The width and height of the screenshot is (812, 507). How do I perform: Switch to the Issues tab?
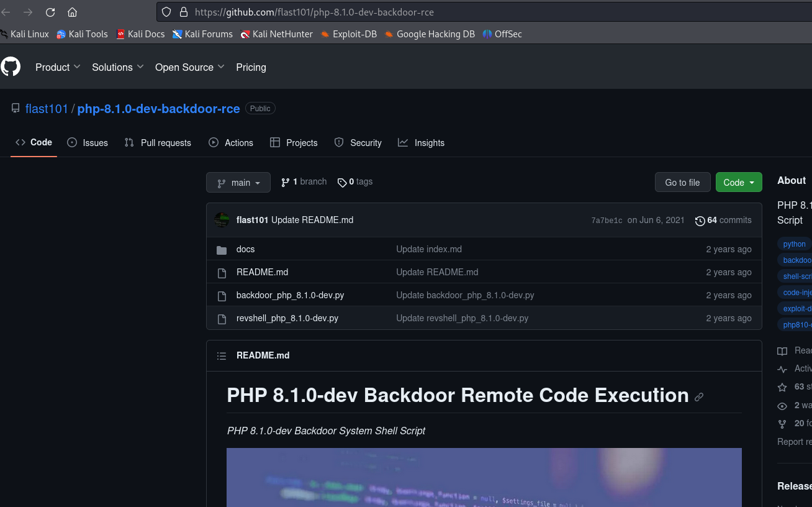click(88, 143)
